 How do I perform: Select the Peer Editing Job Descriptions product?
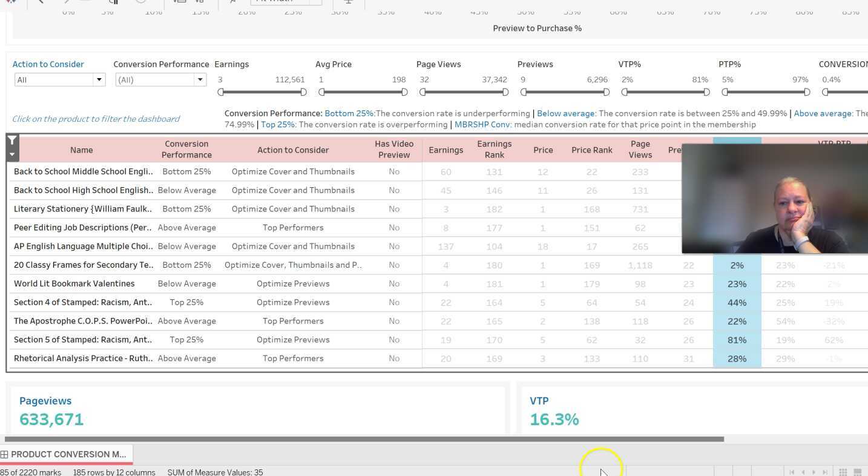pyautogui.click(x=82, y=228)
